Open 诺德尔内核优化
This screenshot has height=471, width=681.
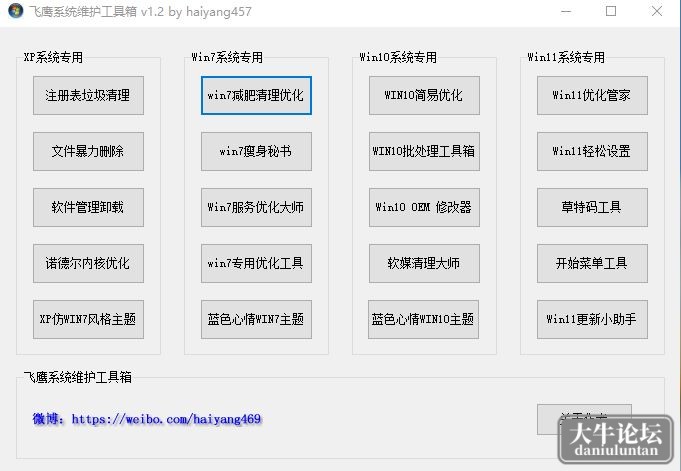click(x=88, y=264)
